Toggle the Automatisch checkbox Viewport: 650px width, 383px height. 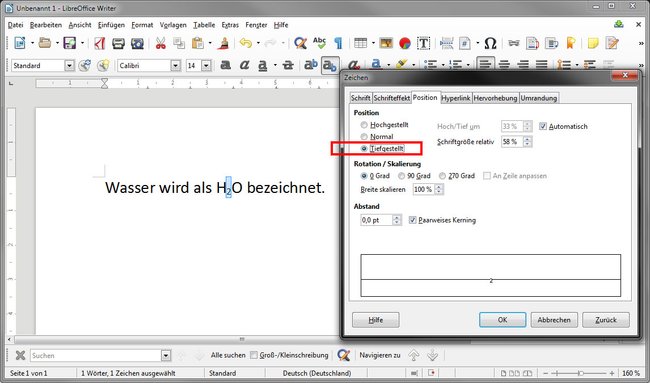543,126
